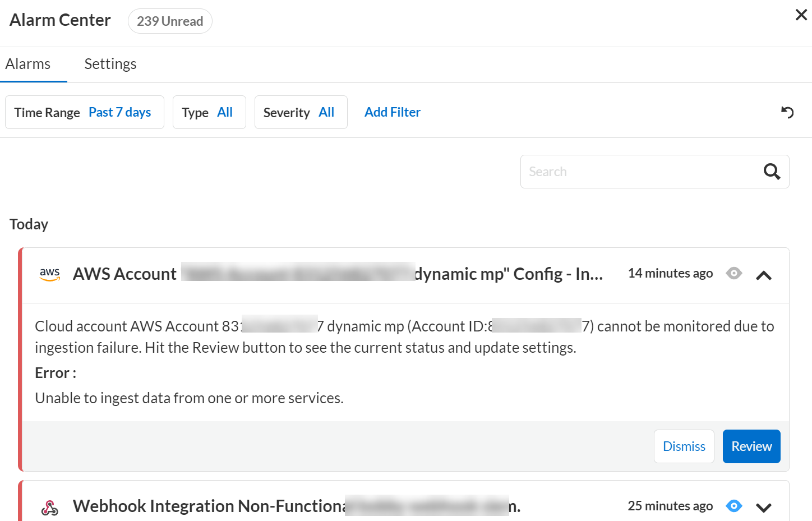812x521 pixels.
Task: Dismiss the AWS Account alarm
Action: 684,446
